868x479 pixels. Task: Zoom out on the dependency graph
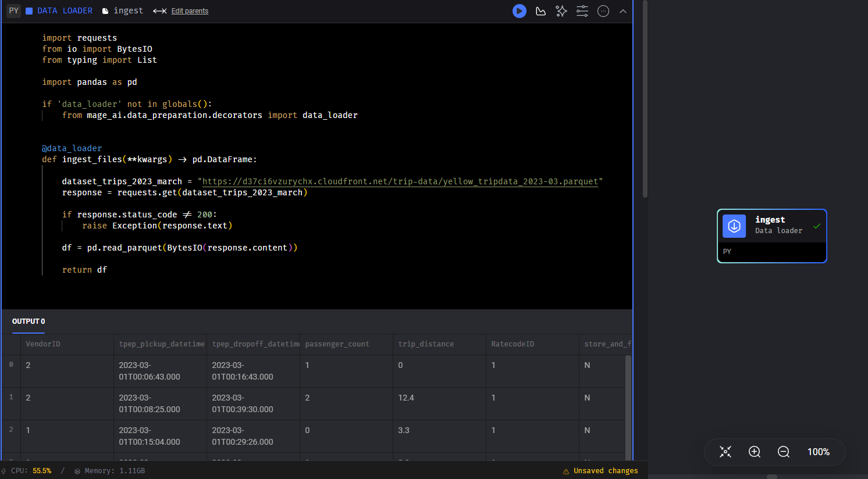pos(784,452)
